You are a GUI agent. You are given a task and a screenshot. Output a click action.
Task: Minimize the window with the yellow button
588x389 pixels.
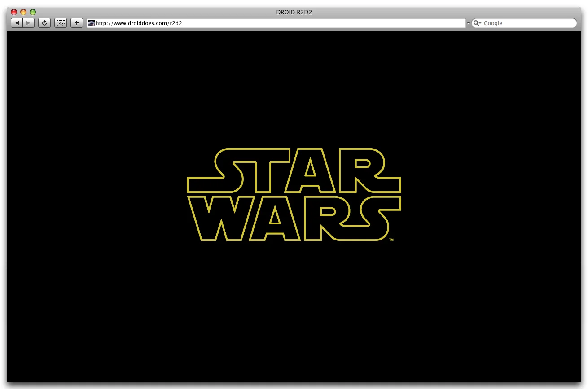tap(23, 12)
